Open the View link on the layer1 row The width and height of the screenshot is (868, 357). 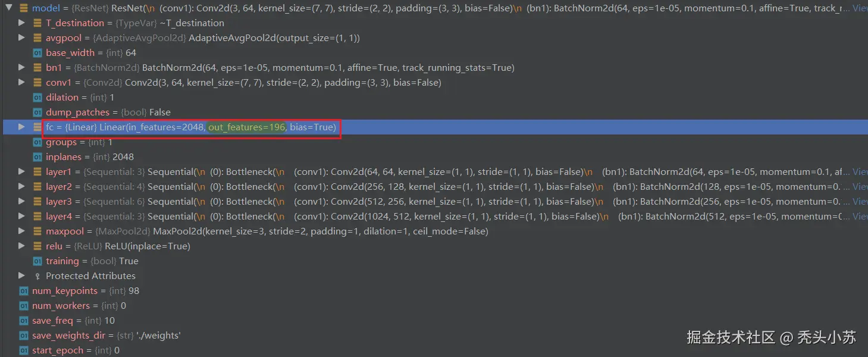tap(860, 172)
